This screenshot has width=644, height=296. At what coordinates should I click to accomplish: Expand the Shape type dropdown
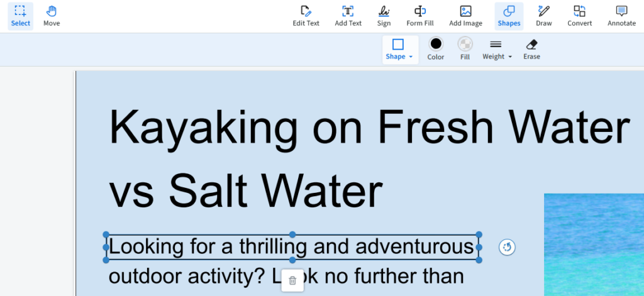(399, 50)
